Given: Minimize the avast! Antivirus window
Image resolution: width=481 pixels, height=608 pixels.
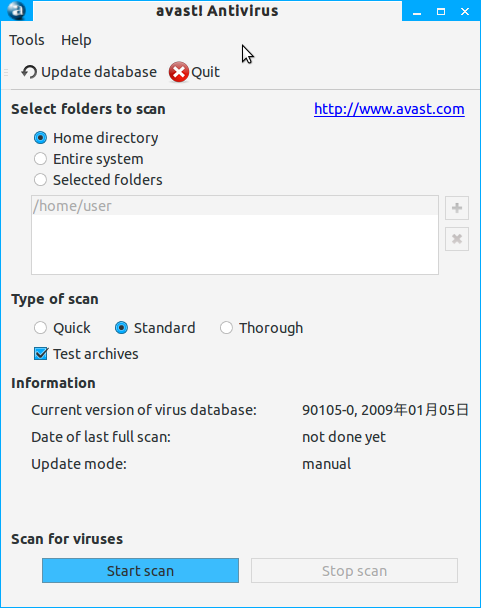Looking at the screenshot, I should (417, 12).
